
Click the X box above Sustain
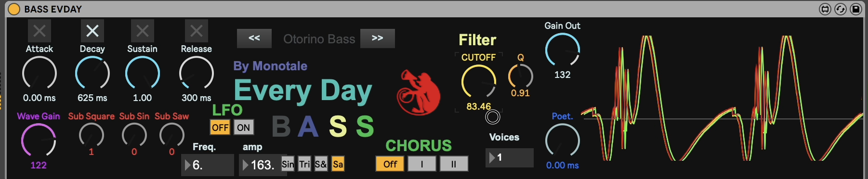(x=143, y=31)
